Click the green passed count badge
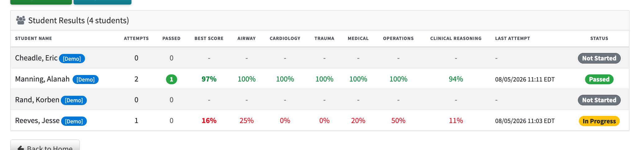 pos(172,79)
